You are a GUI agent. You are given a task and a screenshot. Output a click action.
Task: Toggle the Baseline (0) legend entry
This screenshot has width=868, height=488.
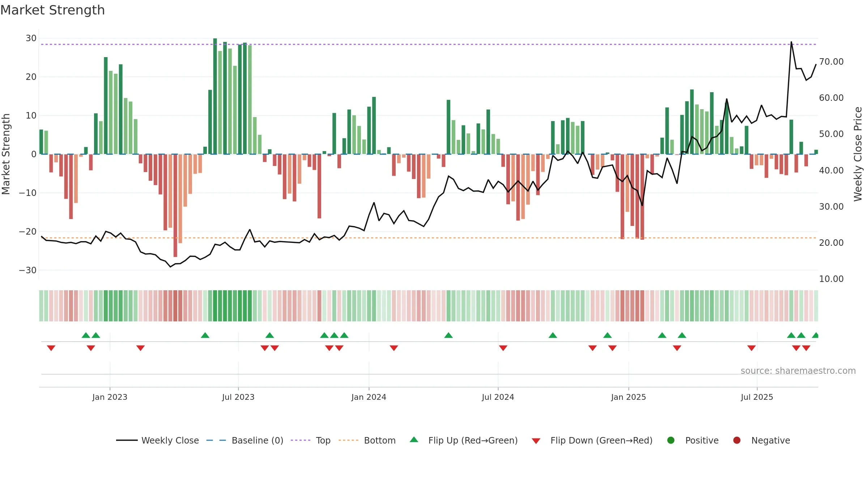245,440
